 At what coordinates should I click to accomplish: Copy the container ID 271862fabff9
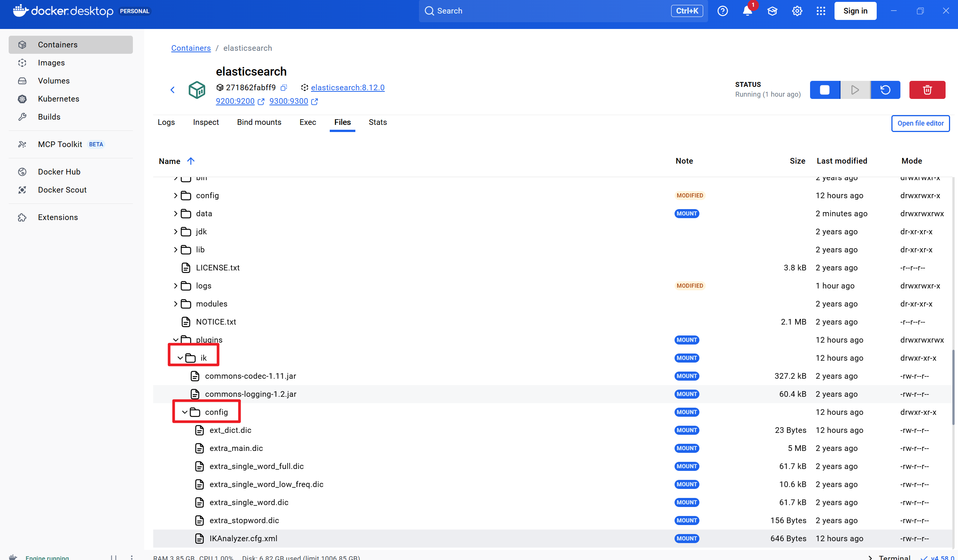pyautogui.click(x=283, y=88)
